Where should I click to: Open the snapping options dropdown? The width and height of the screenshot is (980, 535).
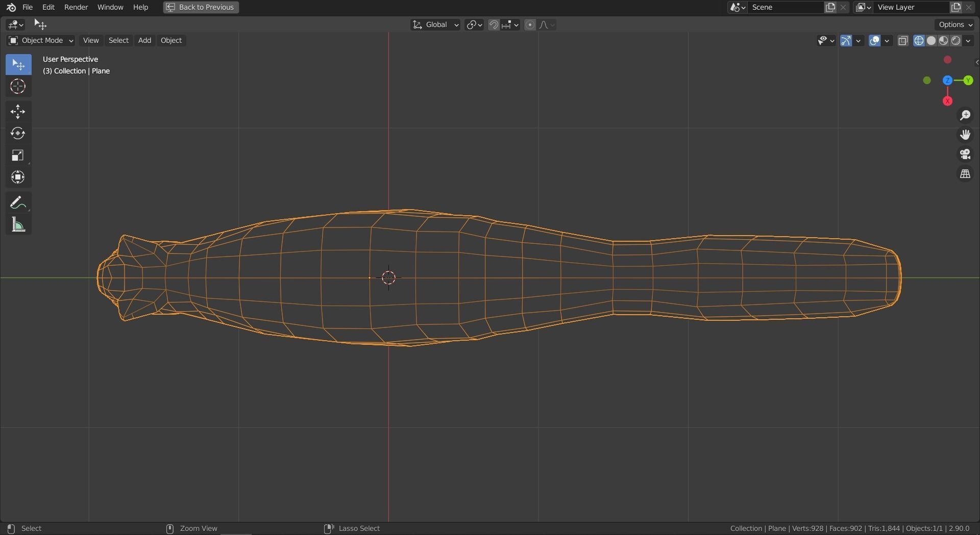[510, 24]
